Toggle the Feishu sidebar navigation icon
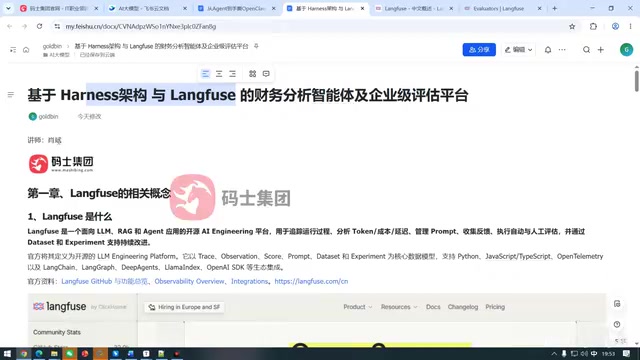The height and width of the screenshot is (360, 640). [13, 50]
